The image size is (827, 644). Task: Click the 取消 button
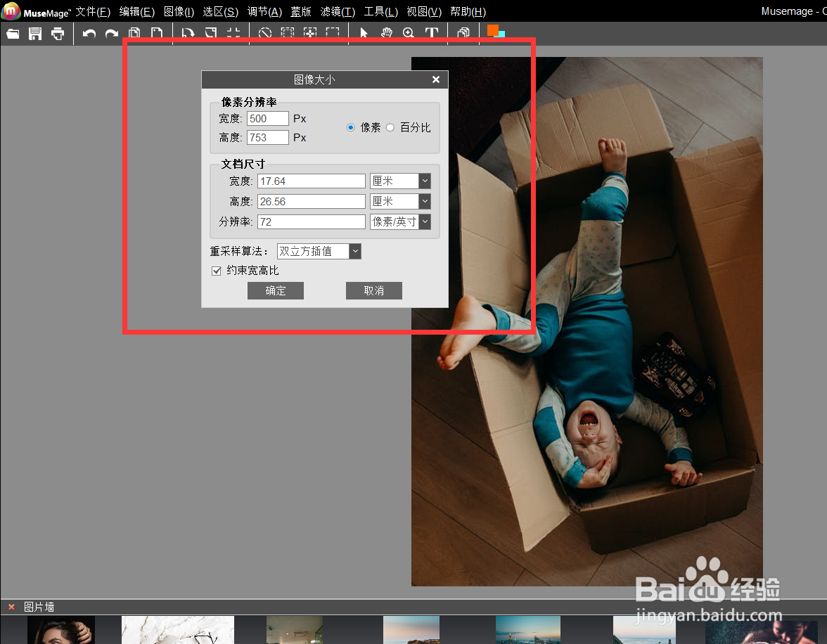coord(374,290)
